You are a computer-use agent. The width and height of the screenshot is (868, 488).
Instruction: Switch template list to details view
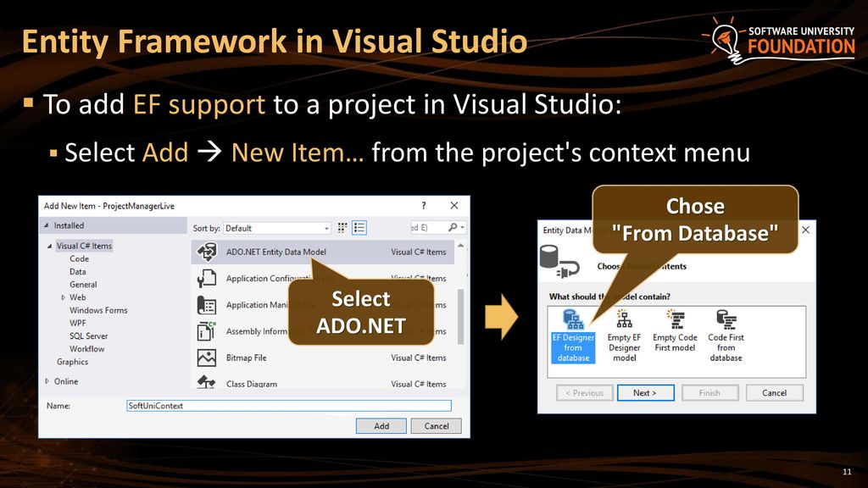point(359,227)
